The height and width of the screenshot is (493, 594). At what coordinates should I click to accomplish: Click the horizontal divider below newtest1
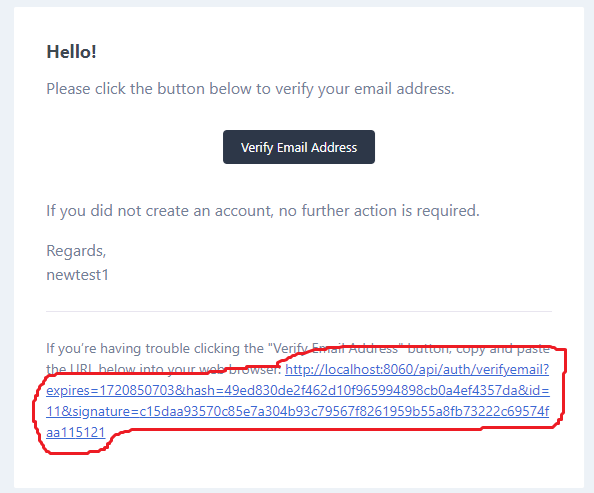coord(299,311)
